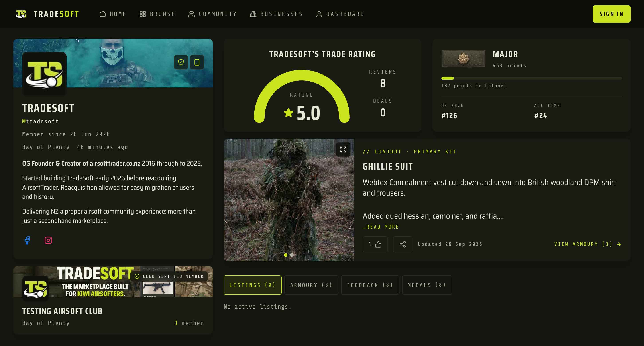Screen dimensions: 644x346
Task: Select the first image carousel dot
Action: pyautogui.click(x=285, y=255)
